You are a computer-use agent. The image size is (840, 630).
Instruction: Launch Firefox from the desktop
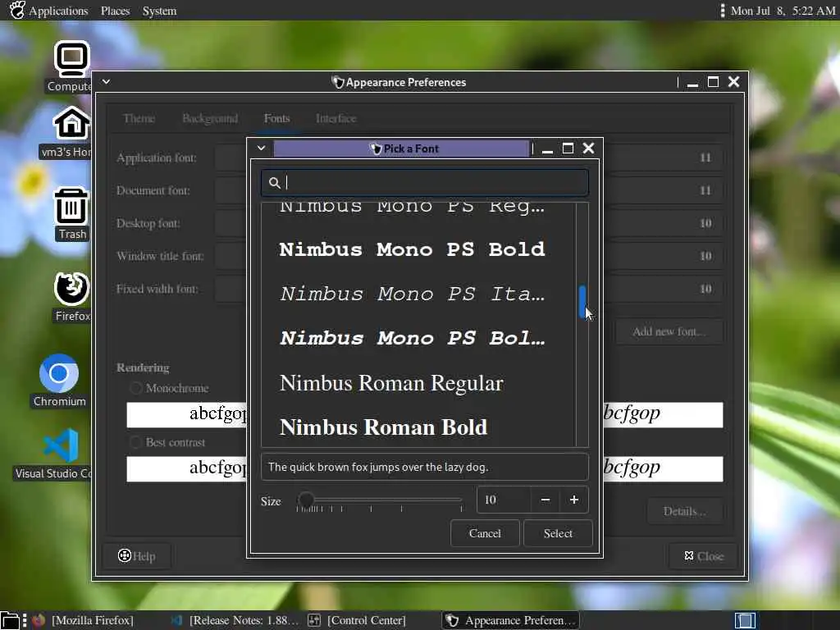[72, 295]
